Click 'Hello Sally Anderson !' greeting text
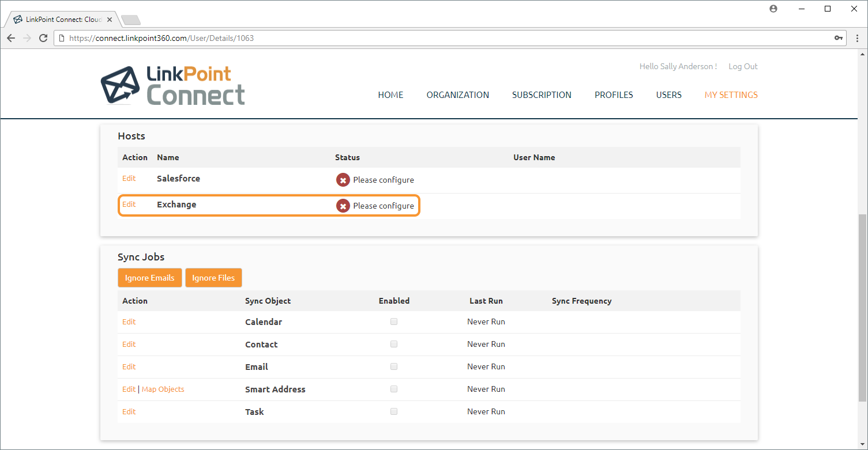The image size is (868, 450). pos(678,66)
